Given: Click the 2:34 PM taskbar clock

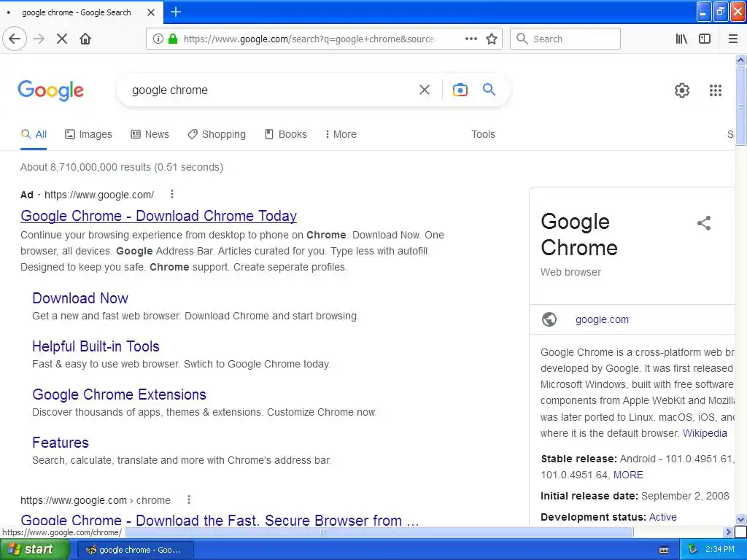Looking at the screenshot, I should (720, 550).
